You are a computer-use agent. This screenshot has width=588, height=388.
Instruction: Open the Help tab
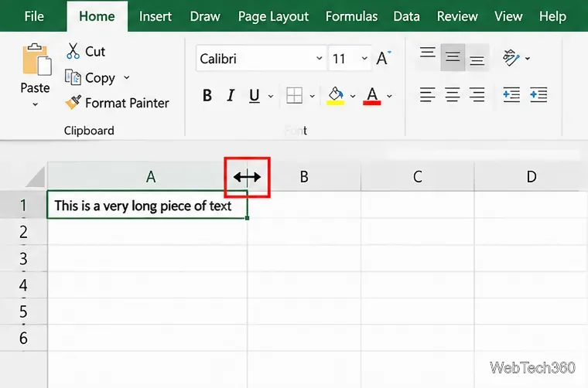pos(552,16)
